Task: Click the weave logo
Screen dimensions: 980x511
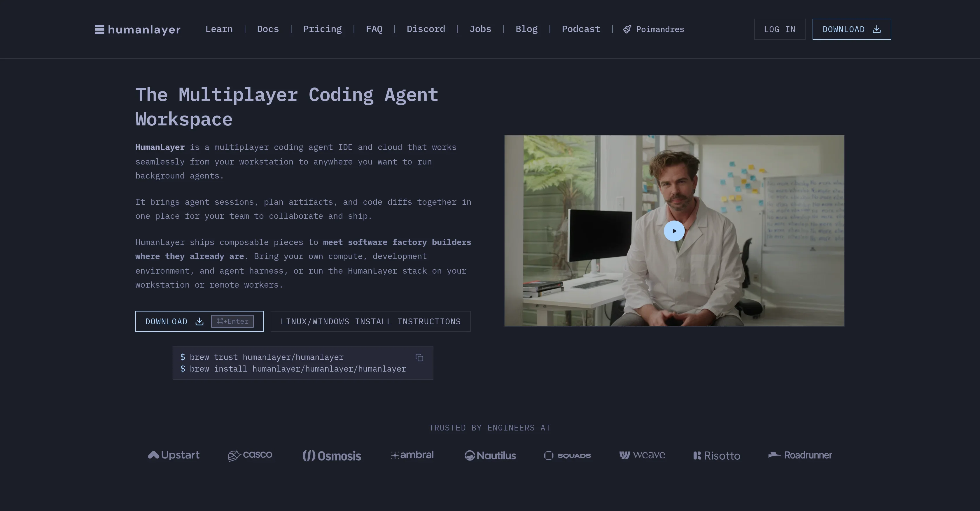Action: 642,455
